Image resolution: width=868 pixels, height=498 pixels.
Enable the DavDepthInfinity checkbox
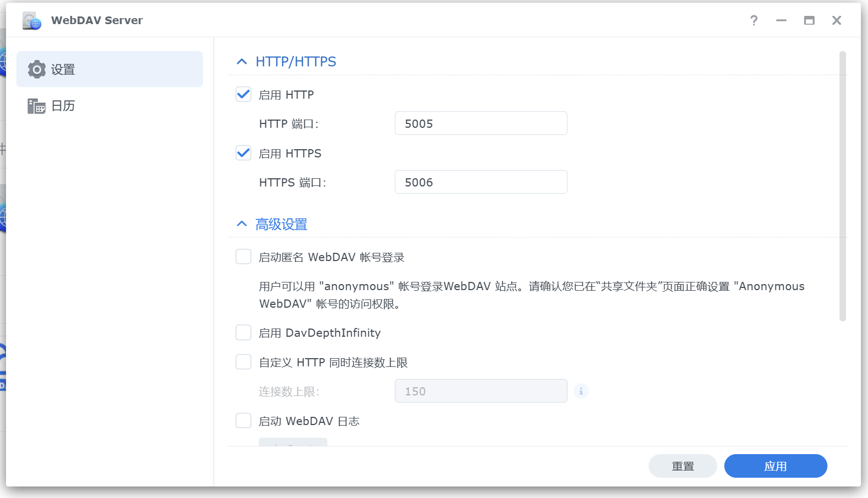(x=243, y=332)
